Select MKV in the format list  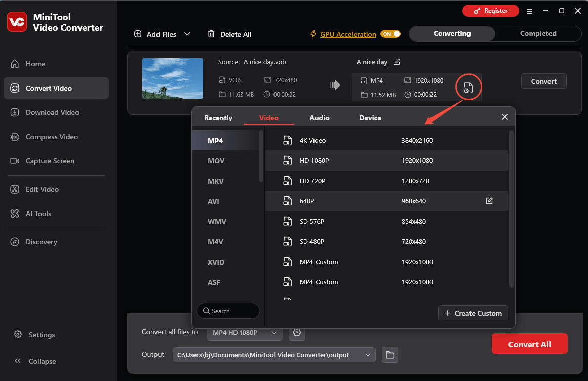click(x=225, y=181)
